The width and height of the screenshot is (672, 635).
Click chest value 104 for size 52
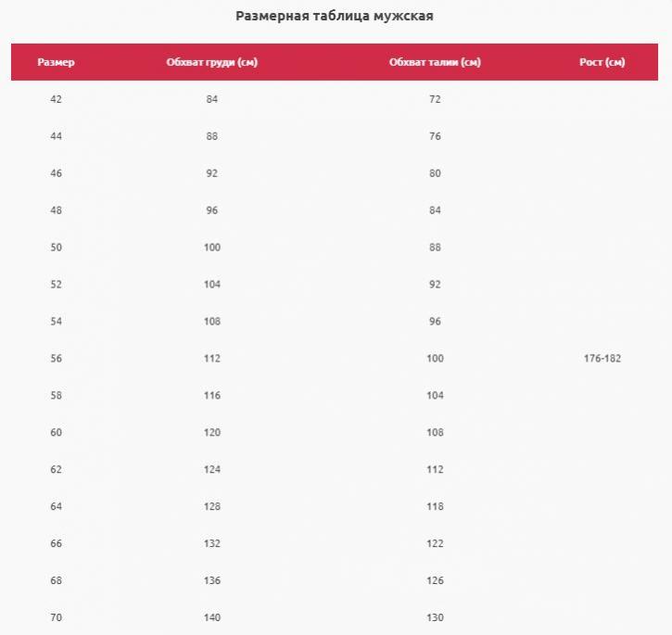pyautogui.click(x=212, y=285)
